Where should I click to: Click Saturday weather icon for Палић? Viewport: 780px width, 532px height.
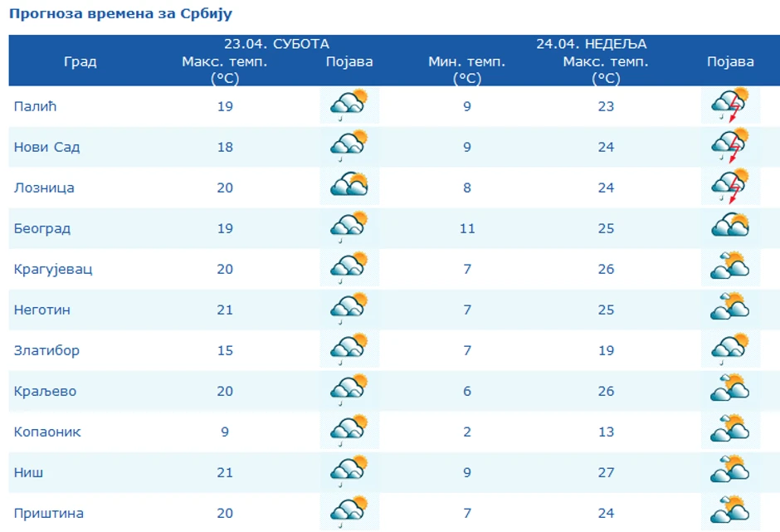[349, 106]
